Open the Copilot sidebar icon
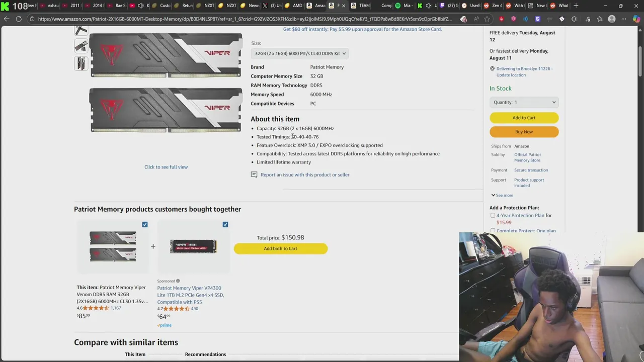 636,19
